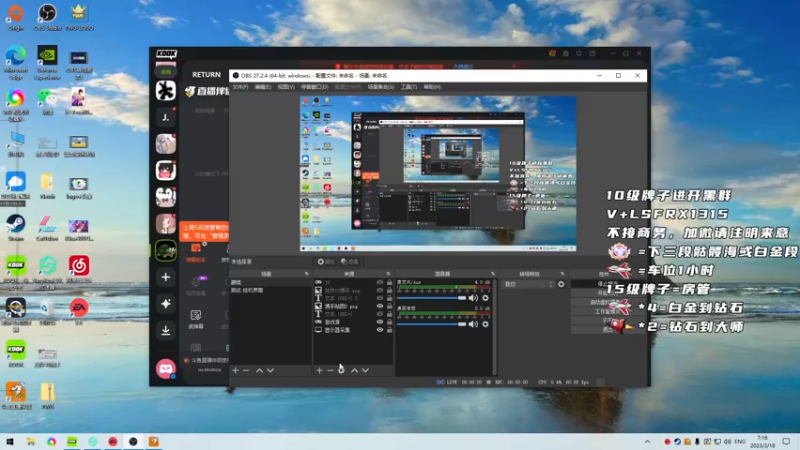Viewport: 800px width, 450px height.
Task: Open transition properties gear icon
Action: [561, 284]
